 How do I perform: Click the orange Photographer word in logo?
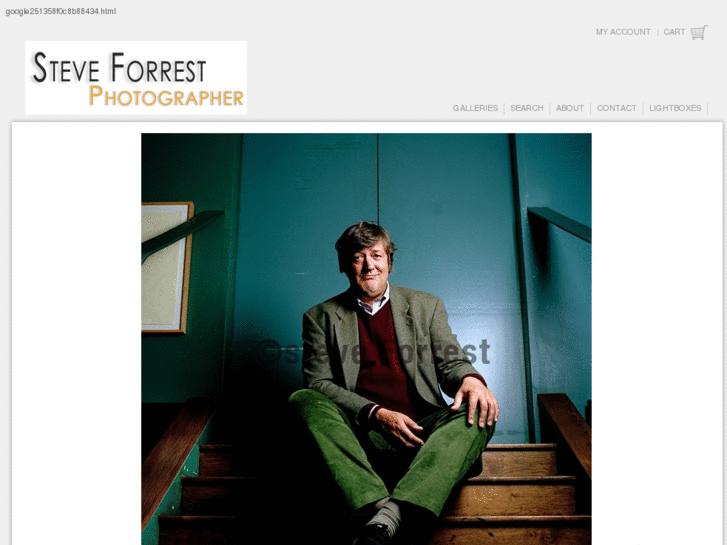[166, 96]
